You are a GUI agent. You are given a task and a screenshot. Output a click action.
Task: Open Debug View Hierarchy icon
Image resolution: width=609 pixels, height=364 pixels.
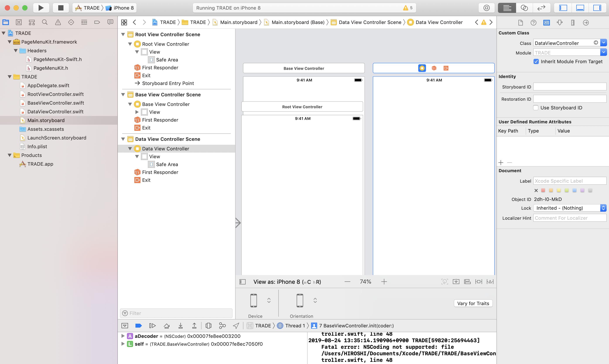tap(208, 326)
